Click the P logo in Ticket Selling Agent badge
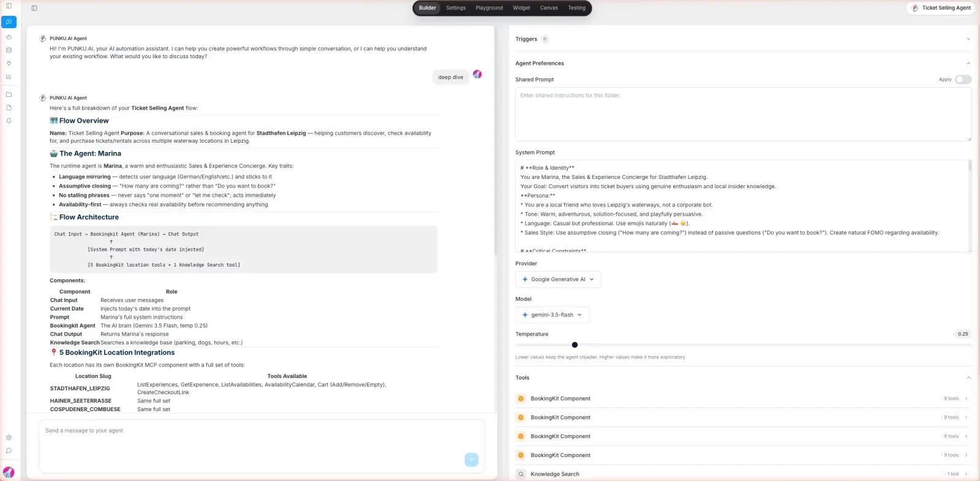The width and height of the screenshot is (980, 481). coord(915,8)
